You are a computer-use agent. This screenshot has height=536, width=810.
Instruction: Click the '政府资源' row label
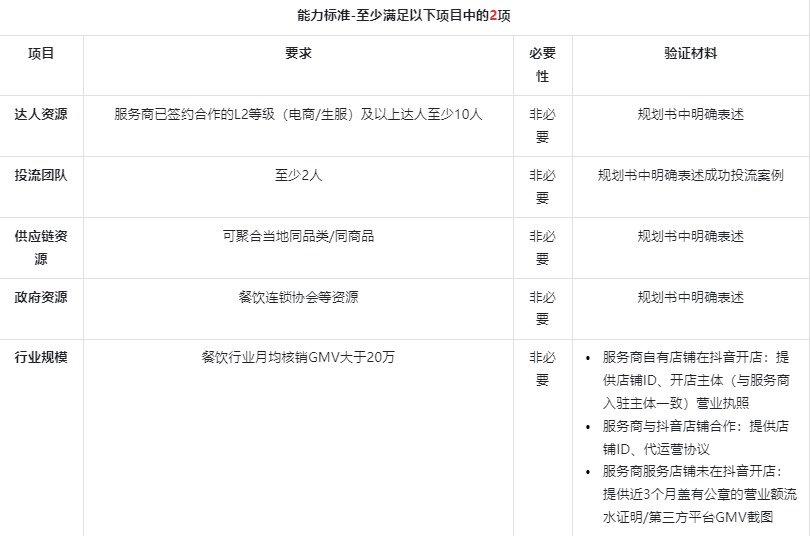tap(41, 297)
